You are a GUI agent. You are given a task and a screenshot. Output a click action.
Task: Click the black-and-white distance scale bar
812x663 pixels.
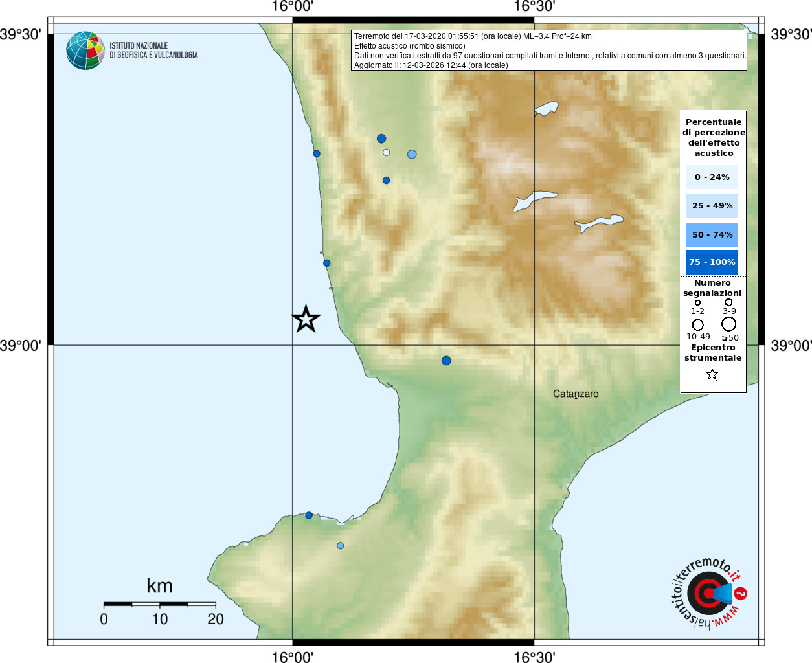coord(159,604)
